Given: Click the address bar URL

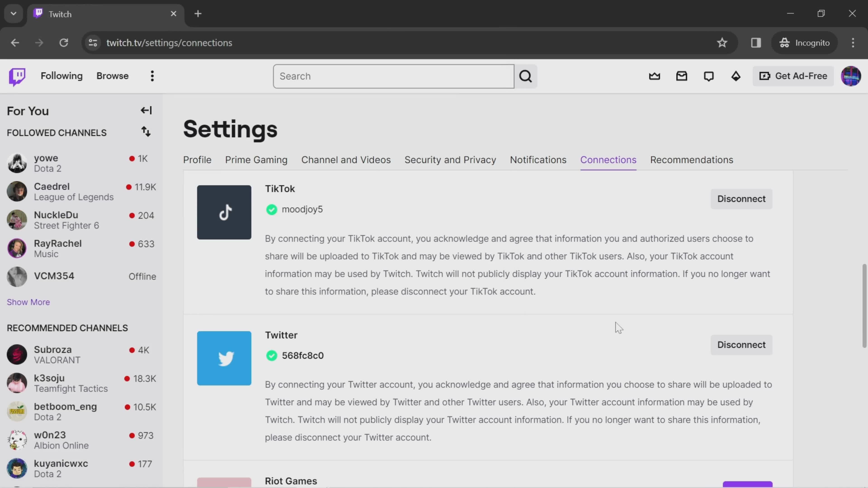Looking at the screenshot, I should (169, 43).
